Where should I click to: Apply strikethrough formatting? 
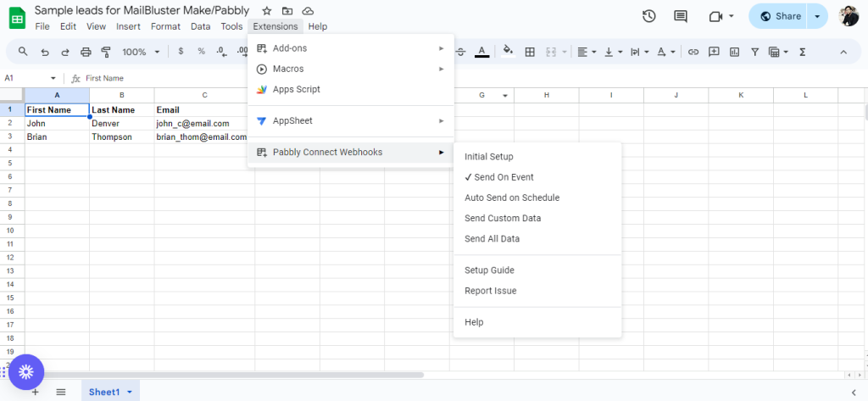coord(461,52)
